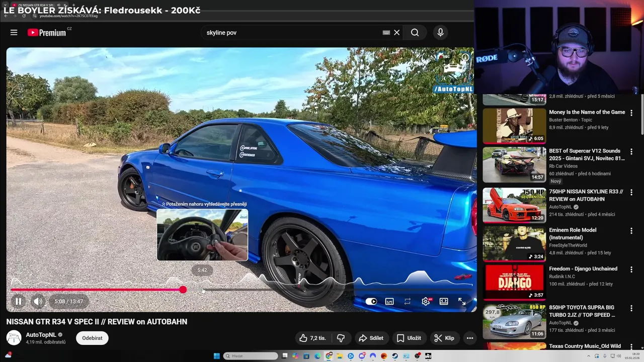Go to YouTube Premium home logo
This screenshot has width=644, height=362.
(x=47, y=32)
